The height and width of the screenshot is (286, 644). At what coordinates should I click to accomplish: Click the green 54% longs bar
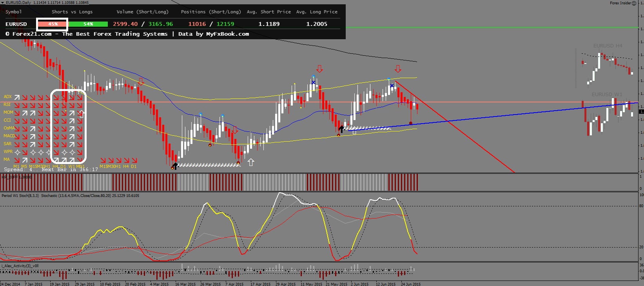tap(88, 24)
